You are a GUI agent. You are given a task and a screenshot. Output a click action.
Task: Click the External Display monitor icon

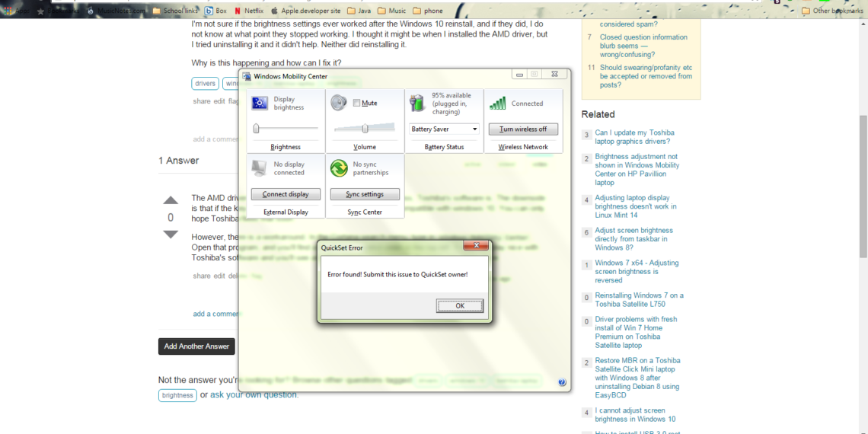click(x=260, y=168)
